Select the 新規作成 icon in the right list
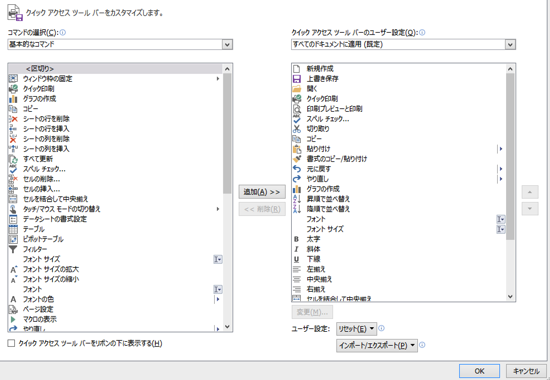550x380 pixels. pos(297,69)
